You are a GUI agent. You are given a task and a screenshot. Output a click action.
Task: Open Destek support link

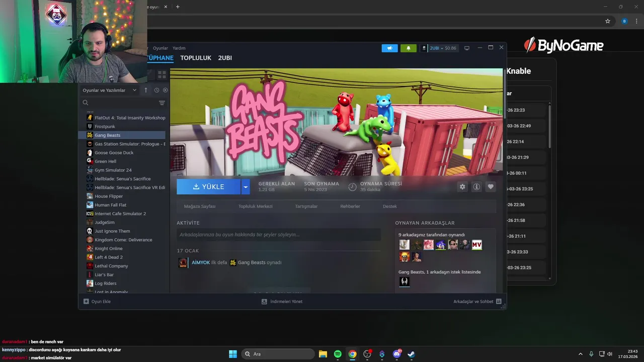point(390,207)
